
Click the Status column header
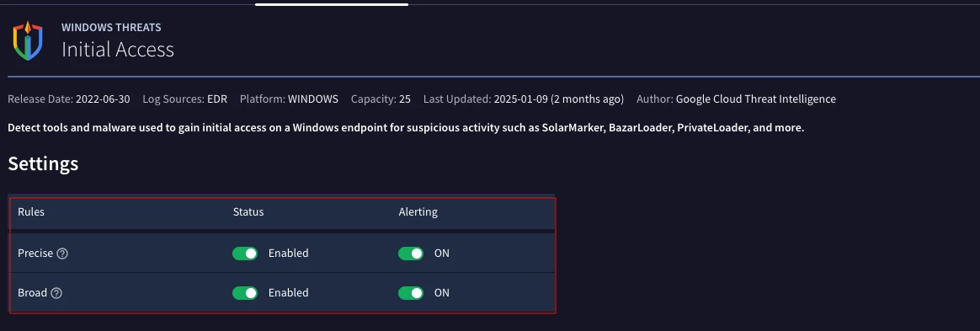pos(248,211)
